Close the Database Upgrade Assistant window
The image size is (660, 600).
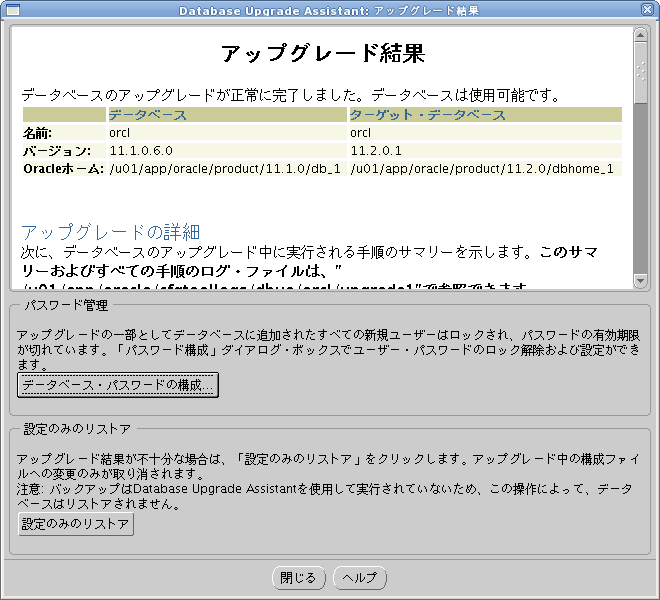click(647, 9)
